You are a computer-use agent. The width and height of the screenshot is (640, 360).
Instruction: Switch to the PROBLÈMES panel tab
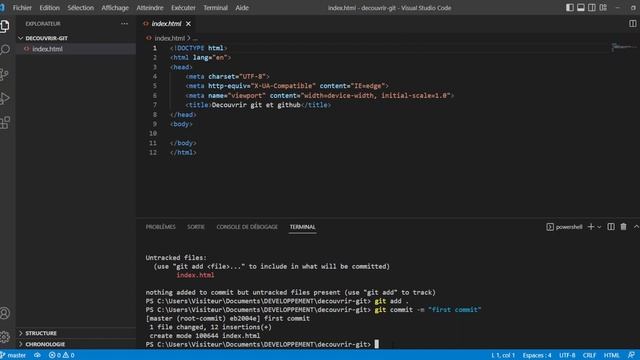160,227
